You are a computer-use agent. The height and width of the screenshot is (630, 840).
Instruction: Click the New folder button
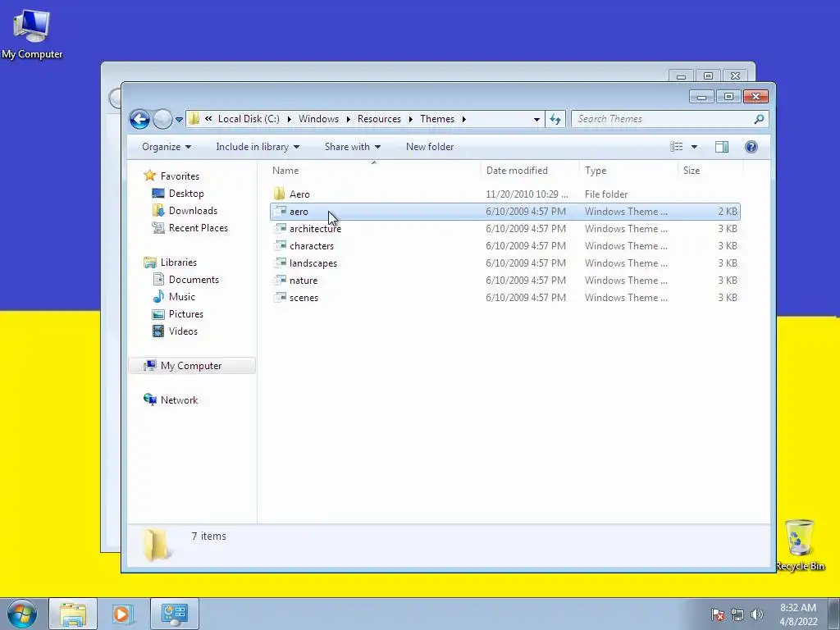click(x=430, y=147)
